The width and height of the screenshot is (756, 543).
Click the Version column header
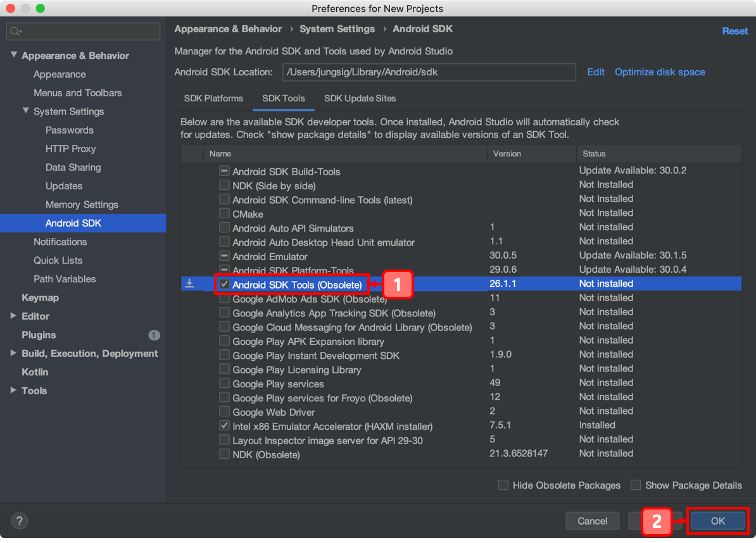[532, 154]
